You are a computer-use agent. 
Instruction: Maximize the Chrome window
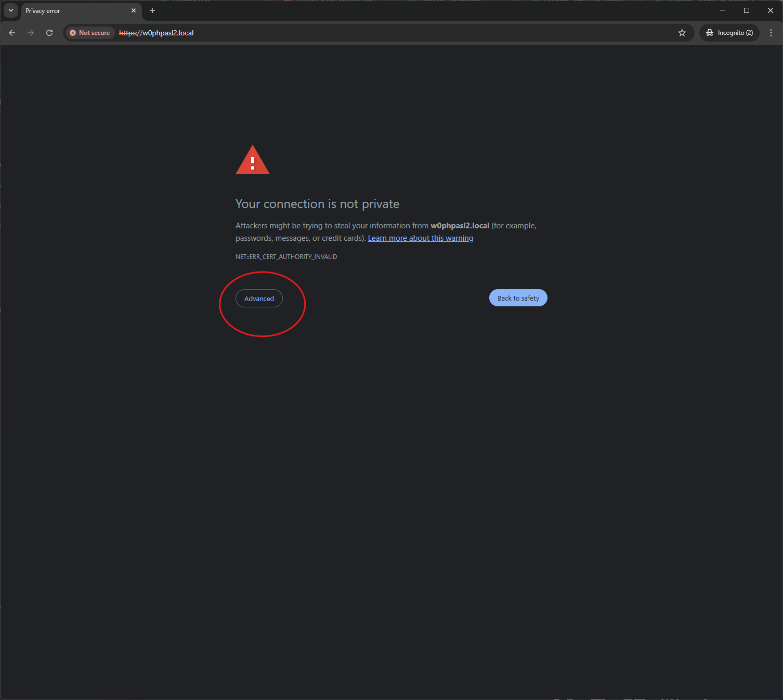(747, 10)
